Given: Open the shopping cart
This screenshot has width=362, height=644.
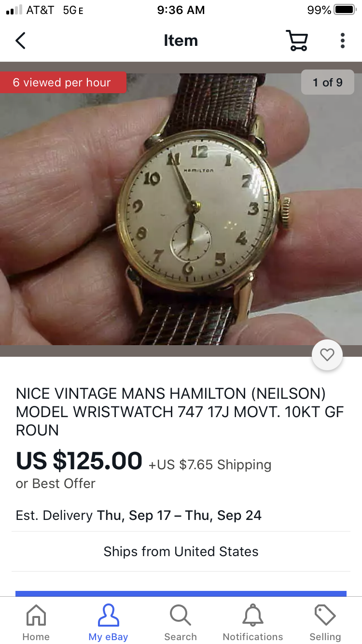Looking at the screenshot, I should 297,41.
